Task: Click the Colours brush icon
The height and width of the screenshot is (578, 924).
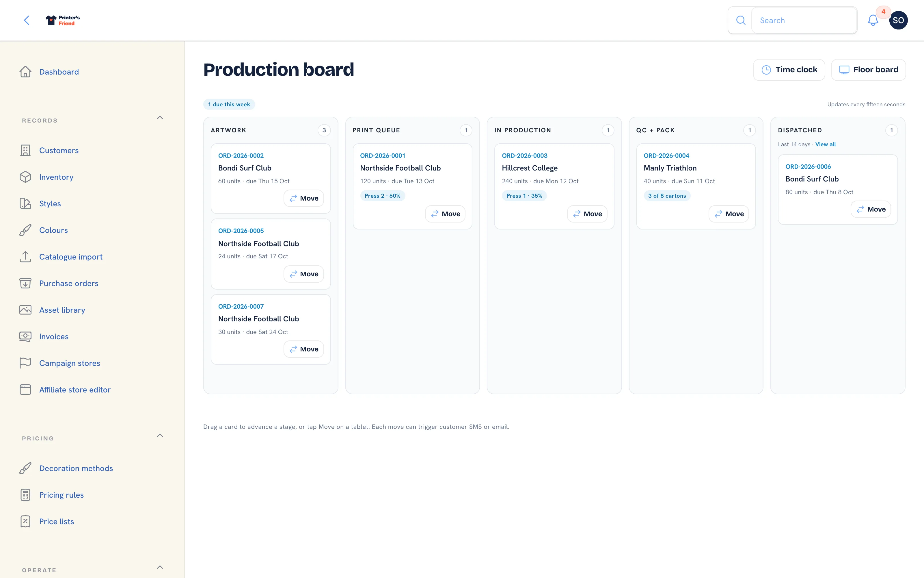Action: [25, 230]
